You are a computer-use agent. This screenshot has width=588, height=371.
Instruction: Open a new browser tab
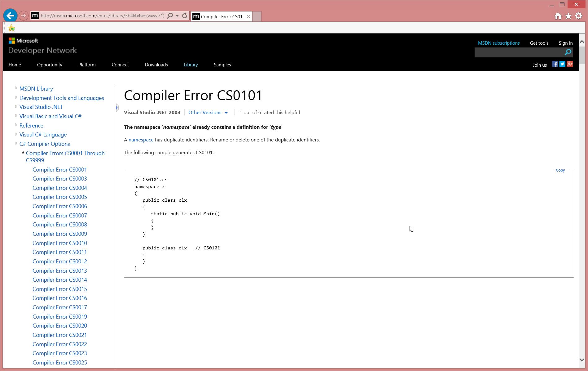(257, 16)
